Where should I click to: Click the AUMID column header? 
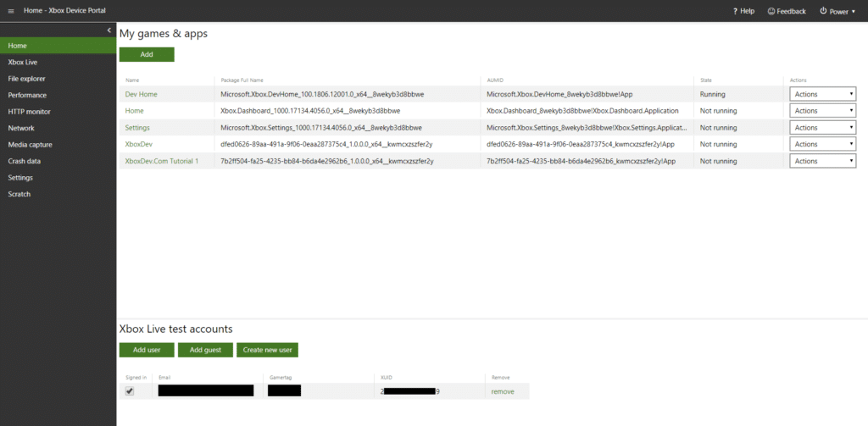[x=495, y=80]
